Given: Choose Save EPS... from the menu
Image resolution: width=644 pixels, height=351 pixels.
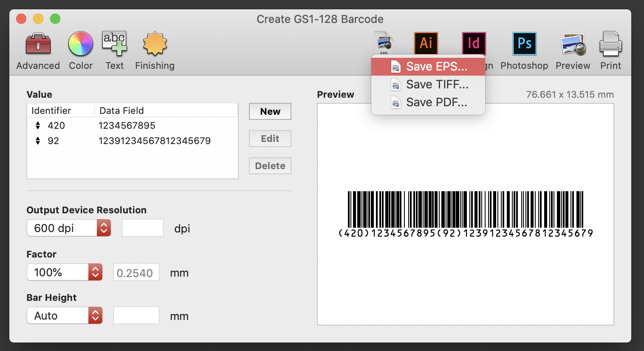Looking at the screenshot, I should click(x=428, y=66).
